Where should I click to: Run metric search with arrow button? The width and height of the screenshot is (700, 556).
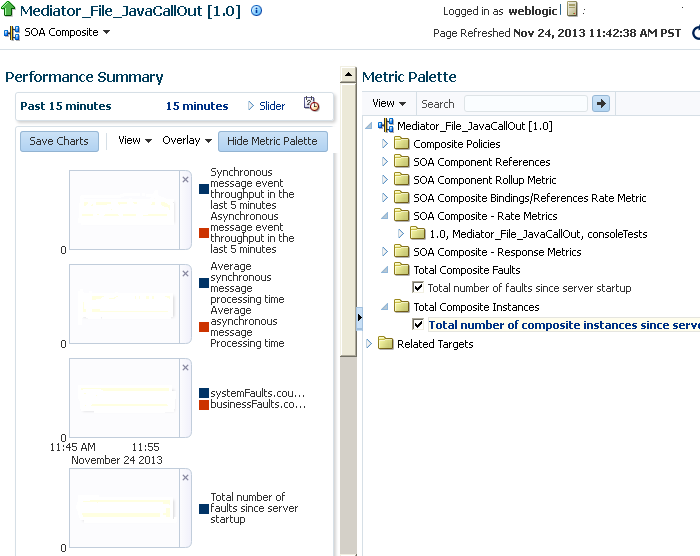pyautogui.click(x=601, y=104)
